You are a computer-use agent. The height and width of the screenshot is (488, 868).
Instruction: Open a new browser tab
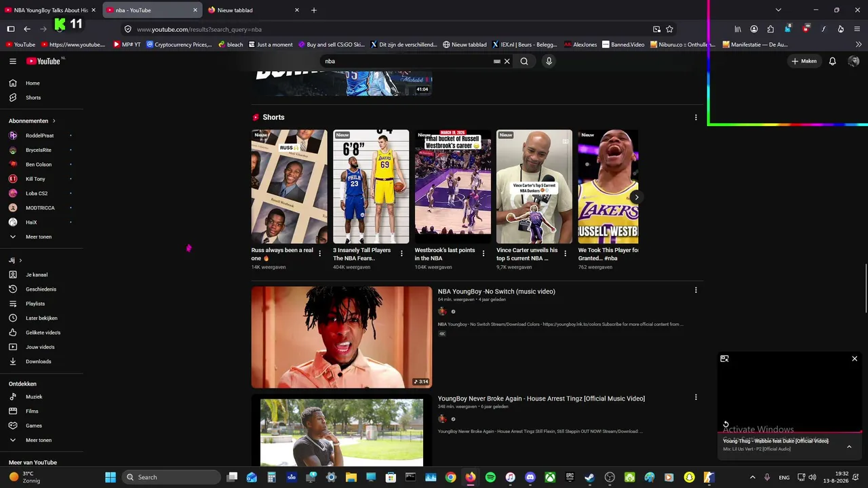click(x=314, y=10)
